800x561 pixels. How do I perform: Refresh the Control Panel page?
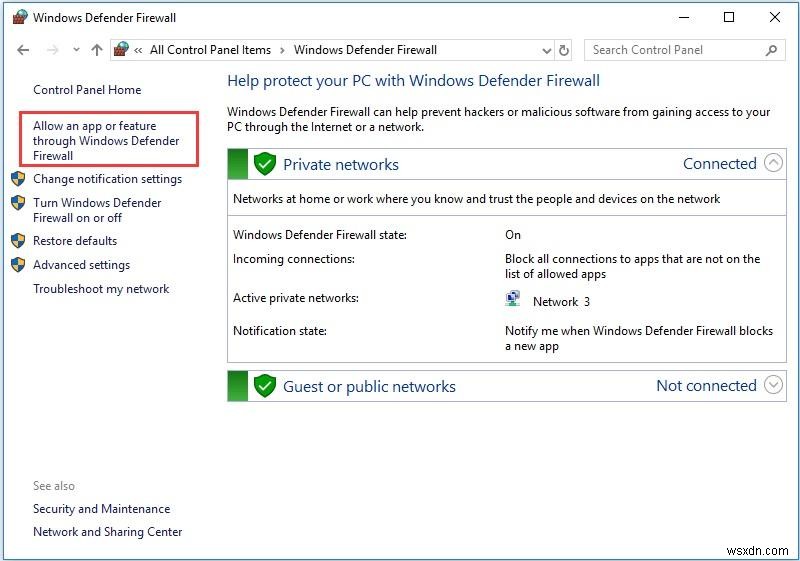pos(564,50)
